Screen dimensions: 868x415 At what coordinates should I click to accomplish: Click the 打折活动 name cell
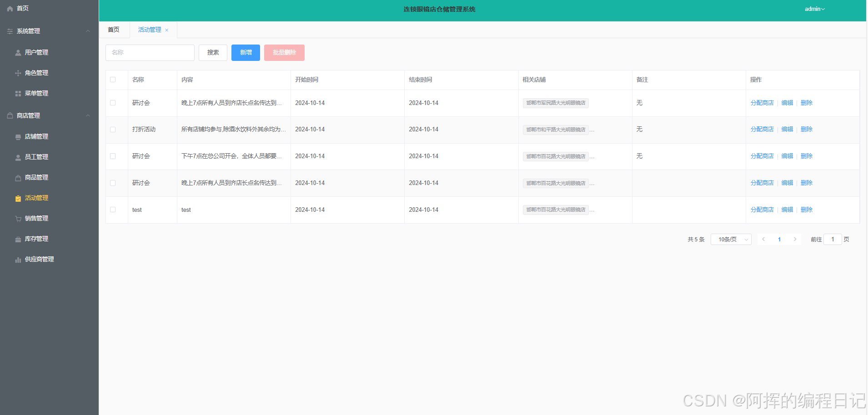[x=144, y=130]
